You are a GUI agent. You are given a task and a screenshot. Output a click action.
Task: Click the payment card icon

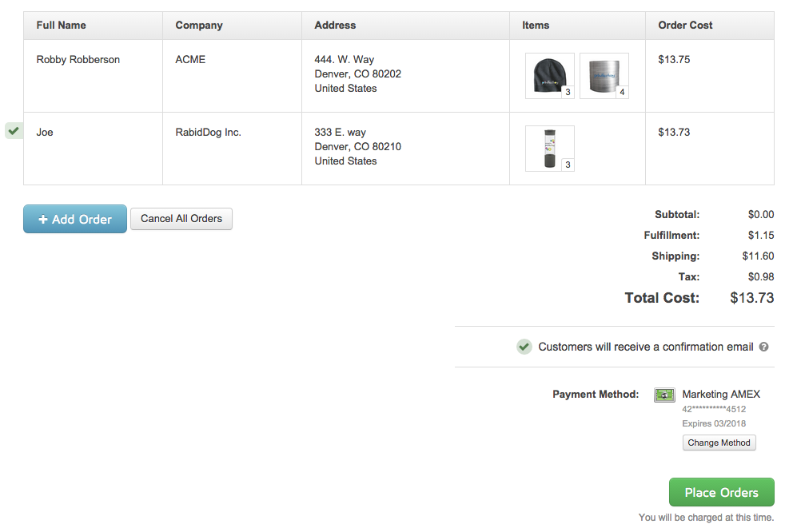(664, 395)
